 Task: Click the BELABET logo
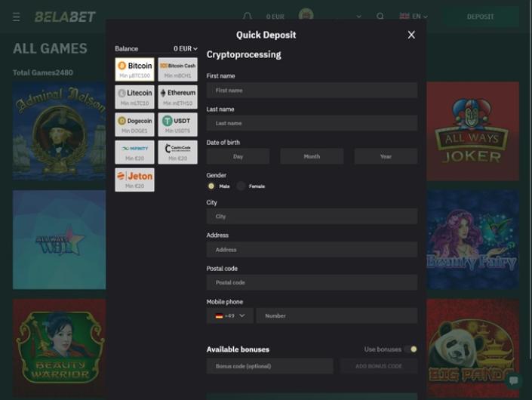tap(65, 17)
